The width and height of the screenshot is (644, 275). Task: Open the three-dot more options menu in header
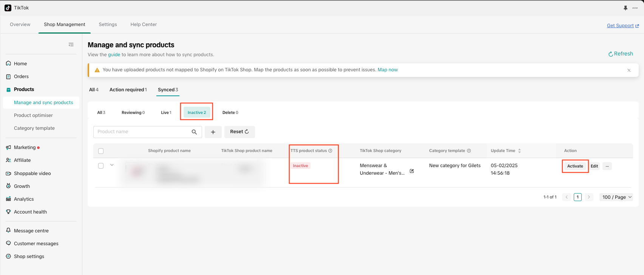point(635,8)
